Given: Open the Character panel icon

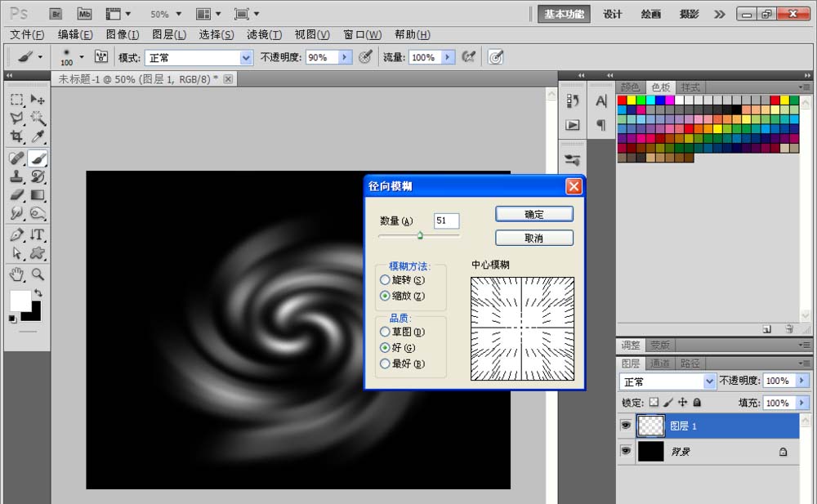Looking at the screenshot, I should pos(600,101).
